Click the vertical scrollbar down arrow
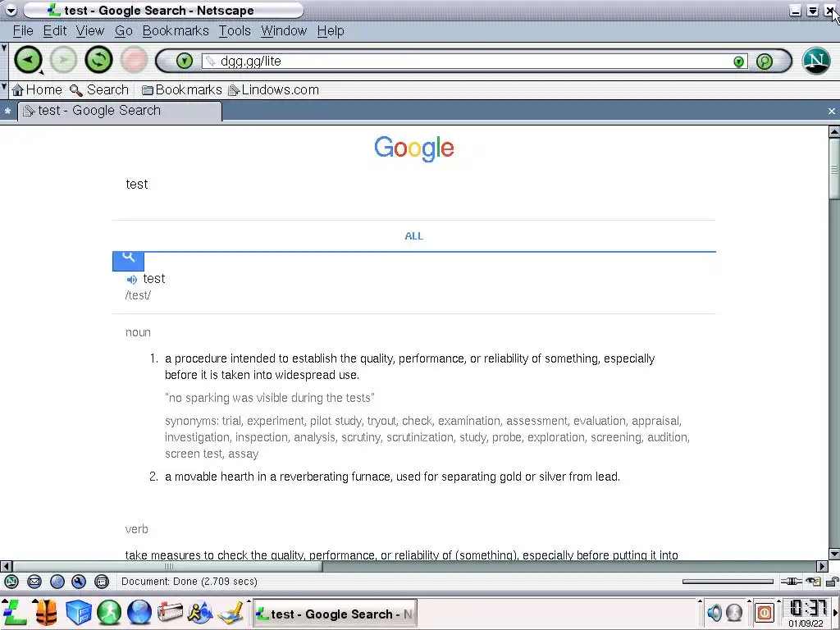This screenshot has width=840, height=630. pos(834,554)
